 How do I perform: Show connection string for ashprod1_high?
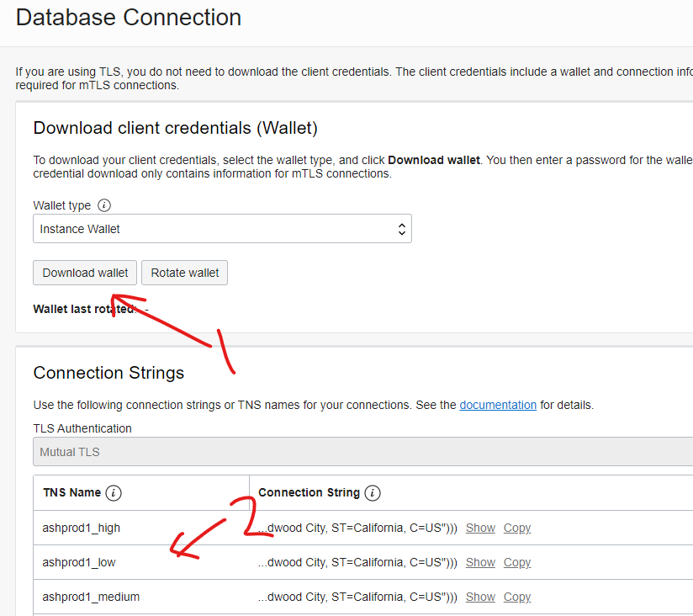coord(480,528)
